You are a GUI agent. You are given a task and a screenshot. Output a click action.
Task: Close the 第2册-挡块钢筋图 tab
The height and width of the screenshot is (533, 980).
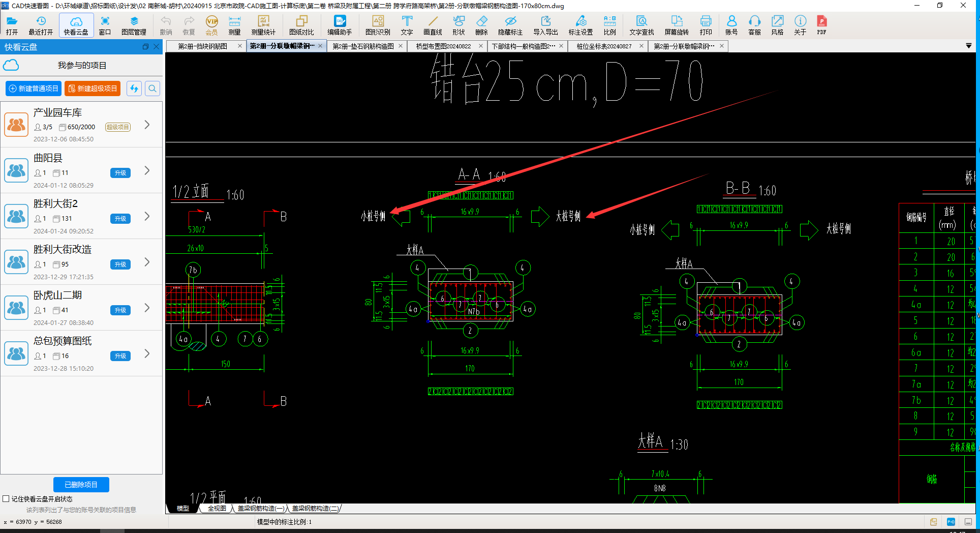tap(240, 46)
